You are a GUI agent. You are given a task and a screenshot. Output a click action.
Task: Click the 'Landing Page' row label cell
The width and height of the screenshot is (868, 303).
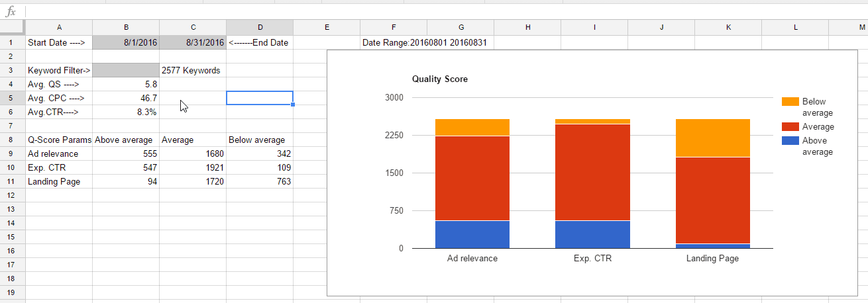[x=59, y=181]
